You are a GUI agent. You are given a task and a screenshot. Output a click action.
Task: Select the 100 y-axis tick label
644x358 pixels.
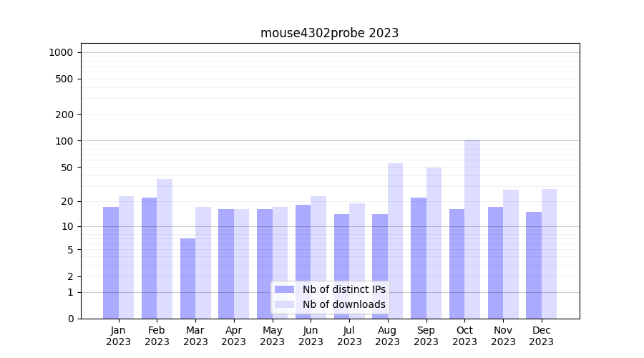pyautogui.click(x=64, y=141)
